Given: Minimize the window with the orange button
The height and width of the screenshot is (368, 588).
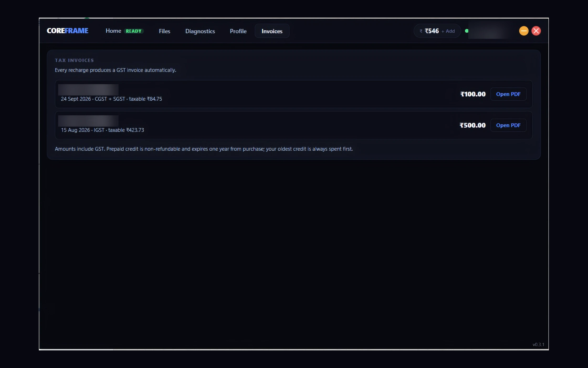Looking at the screenshot, I should 524,31.
